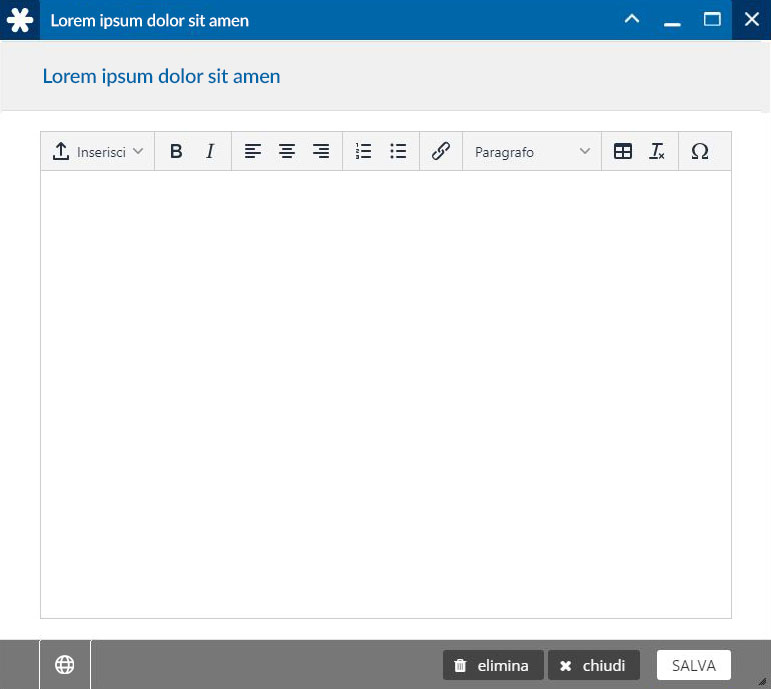
Task: Toggle italic formatting
Action: coord(210,151)
